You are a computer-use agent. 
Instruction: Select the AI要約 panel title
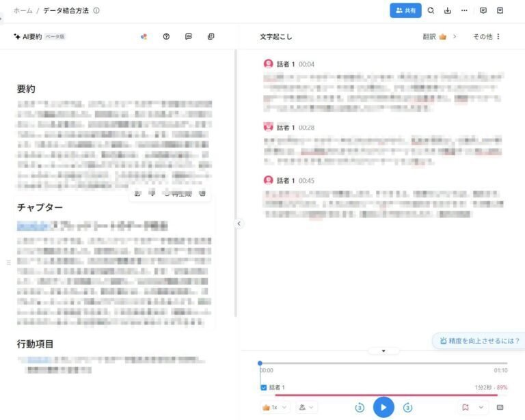tap(32, 36)
